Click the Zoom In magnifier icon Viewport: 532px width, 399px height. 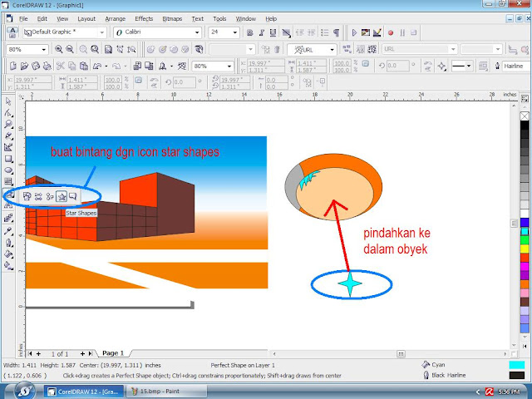(x=58, y=49)
